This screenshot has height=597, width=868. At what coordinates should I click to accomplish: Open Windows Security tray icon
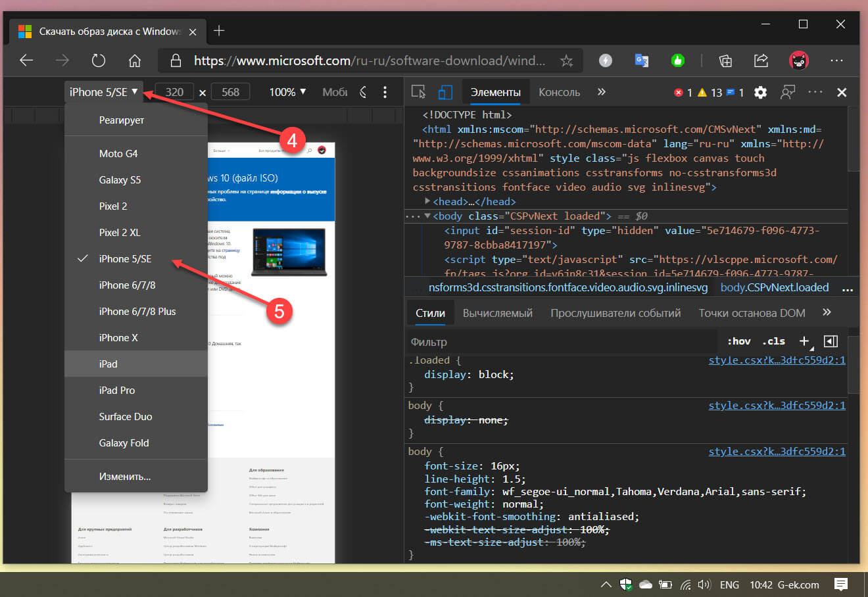point(626,584)
